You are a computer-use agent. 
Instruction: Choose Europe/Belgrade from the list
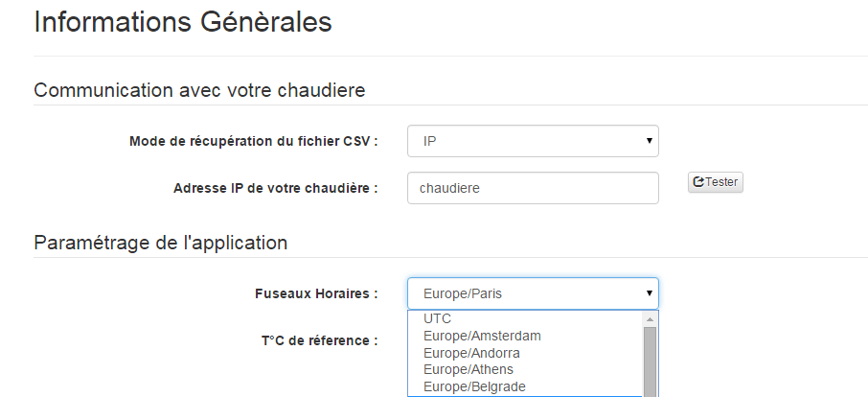coord(474,386)
